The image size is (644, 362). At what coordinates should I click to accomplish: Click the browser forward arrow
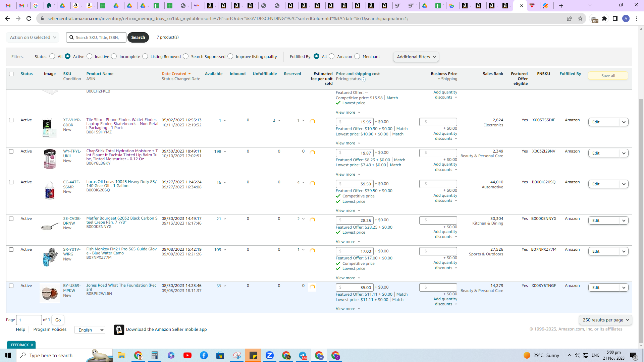pos(18,18)
